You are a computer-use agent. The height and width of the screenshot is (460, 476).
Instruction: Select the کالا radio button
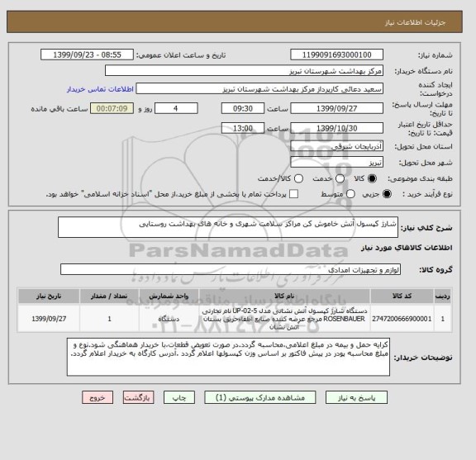[x=372, y=178]
